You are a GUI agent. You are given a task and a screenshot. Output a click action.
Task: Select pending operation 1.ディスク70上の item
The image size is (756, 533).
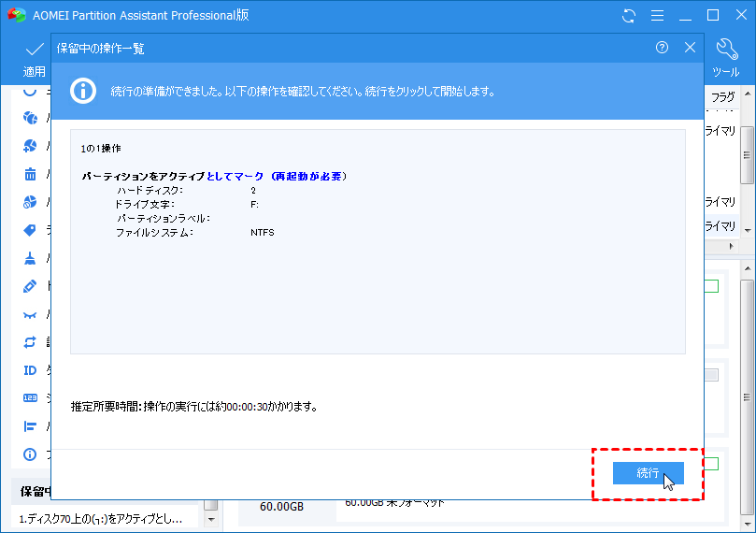[101, 519]
